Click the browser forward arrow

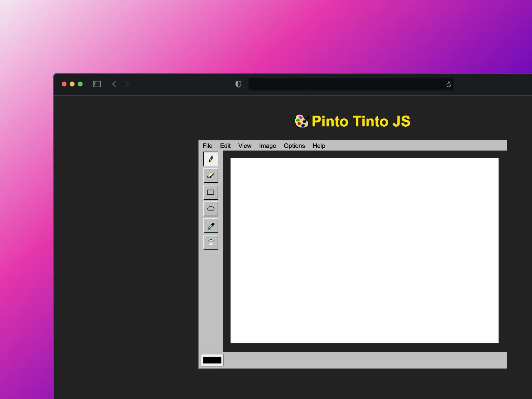[127, 84]
